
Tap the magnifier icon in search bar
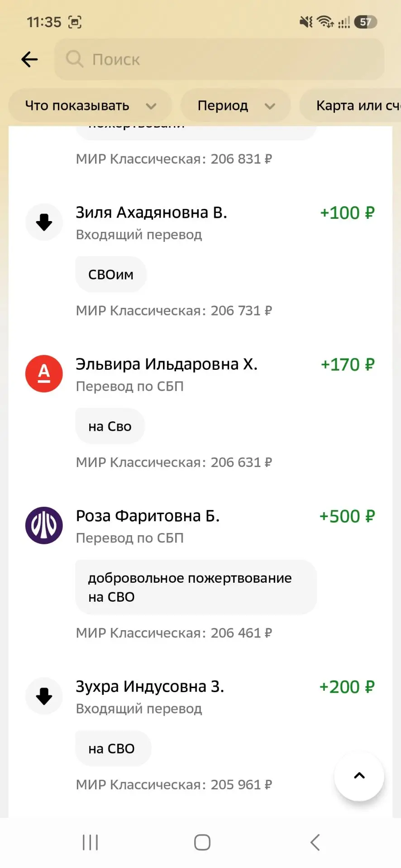(75, 59)
